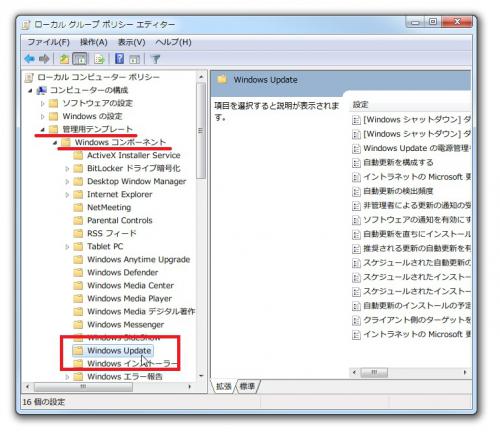Select the ソフトウェアの通知を有効にす setting
The image size is (500, 438).
point(417,220)
